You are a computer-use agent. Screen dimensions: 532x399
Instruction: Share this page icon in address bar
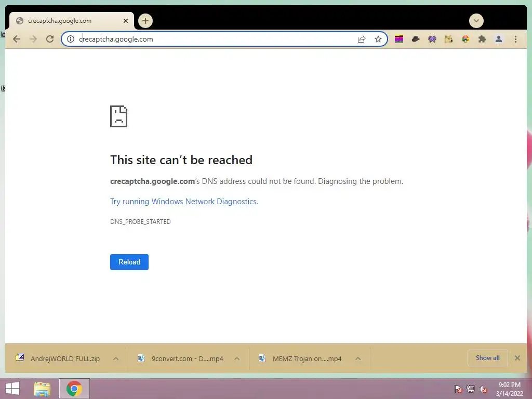pos(362,39)
